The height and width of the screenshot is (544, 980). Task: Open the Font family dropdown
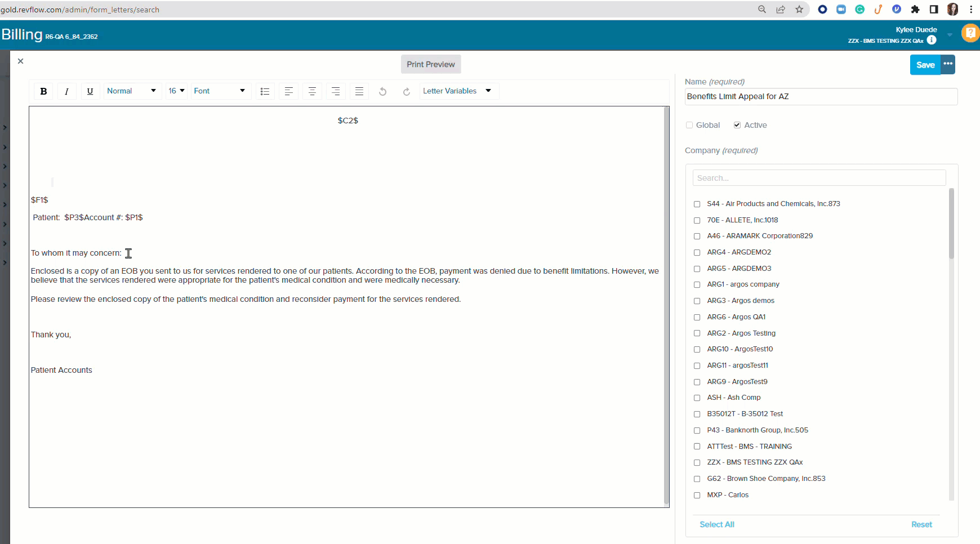point(220,91)
